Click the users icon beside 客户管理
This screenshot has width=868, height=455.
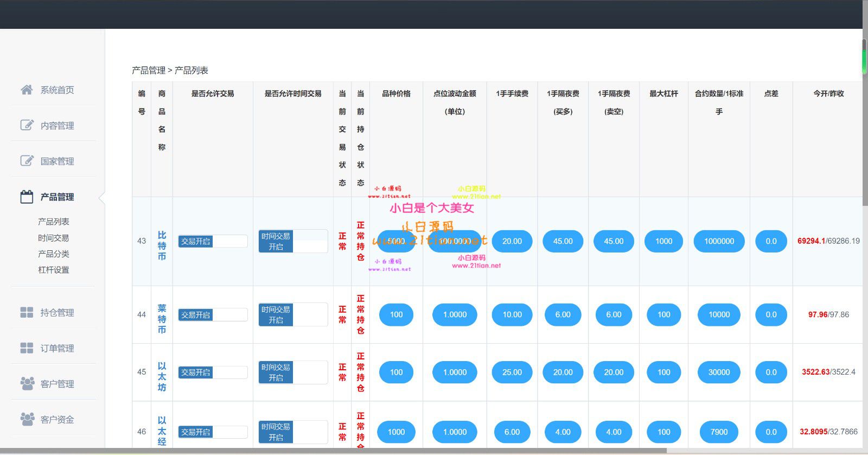coord(27,383)
